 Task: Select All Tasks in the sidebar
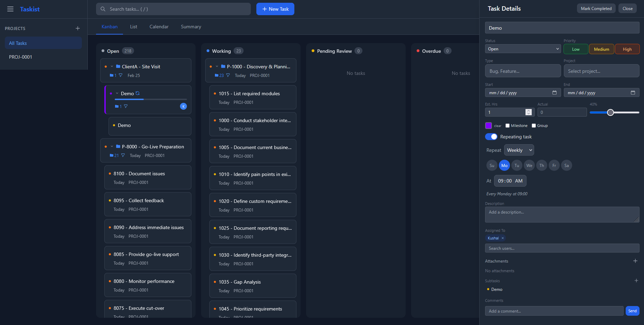[x=43, y=43]
